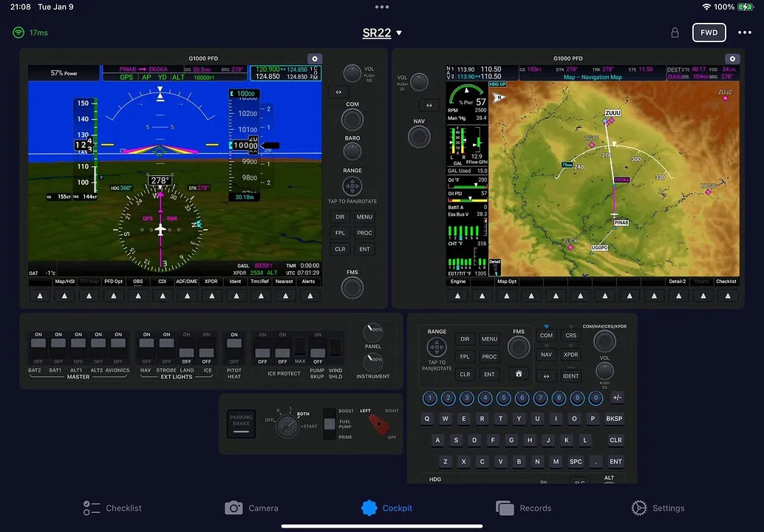Image resolution: width=764 pixels, height=532 pixels.
Task: Open the Checklist tab
Action: 112,508
